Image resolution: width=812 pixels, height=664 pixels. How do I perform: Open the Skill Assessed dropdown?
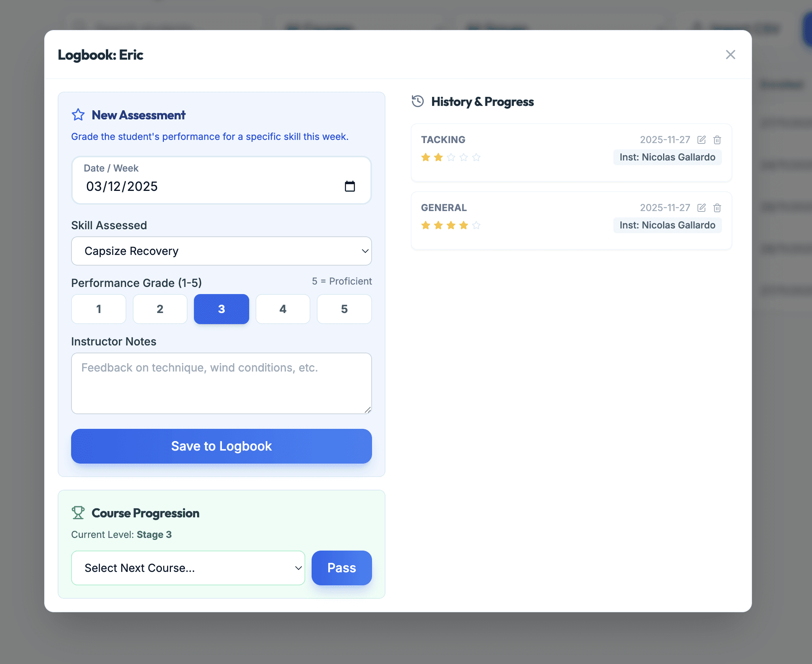point(221,251)
